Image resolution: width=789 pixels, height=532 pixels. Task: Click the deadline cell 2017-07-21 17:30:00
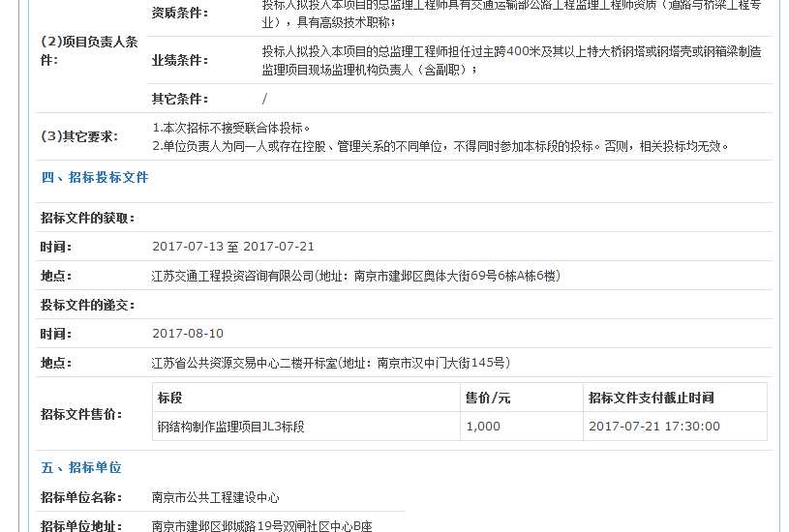click(653, 427)
